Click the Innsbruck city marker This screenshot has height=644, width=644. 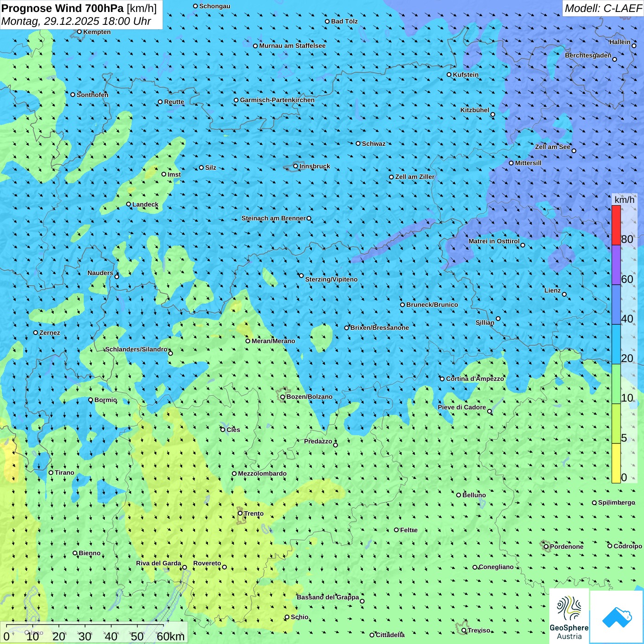[296, 166]
